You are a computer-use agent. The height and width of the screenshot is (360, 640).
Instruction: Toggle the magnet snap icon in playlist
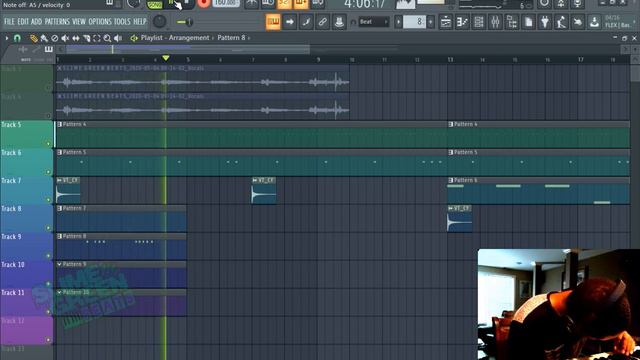click(x=17, y=38)
